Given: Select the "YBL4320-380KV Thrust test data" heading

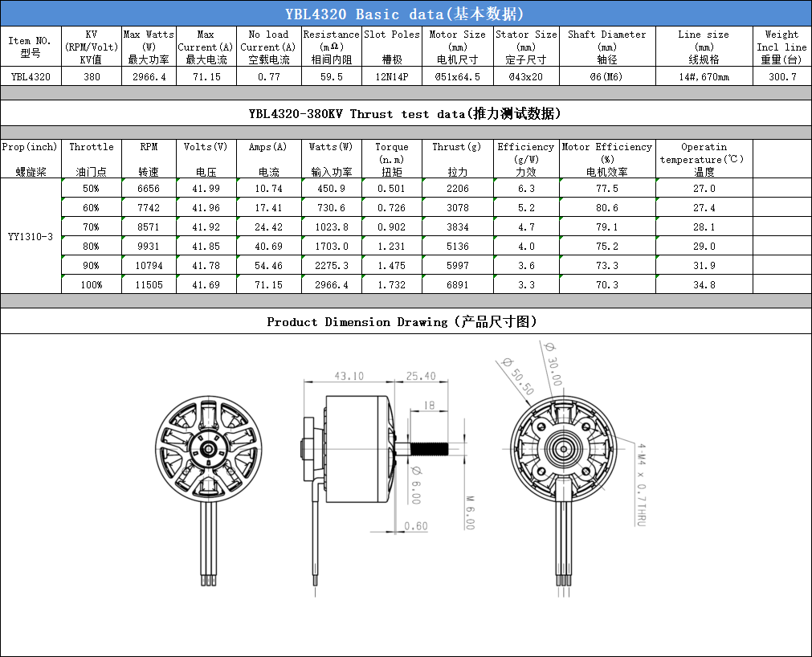Looking at the screenshot, I should coord(406,113).
